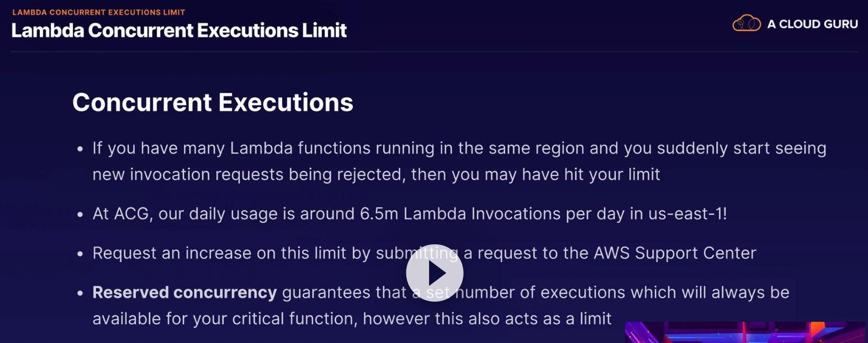Viewport: 868px width, 343px height.
Task: Click the bullet before "If you have many"
Action: point(81,149)
